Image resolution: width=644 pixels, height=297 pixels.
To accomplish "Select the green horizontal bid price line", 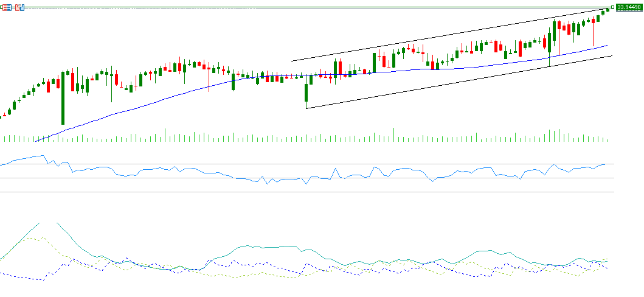I will (304, 7).
